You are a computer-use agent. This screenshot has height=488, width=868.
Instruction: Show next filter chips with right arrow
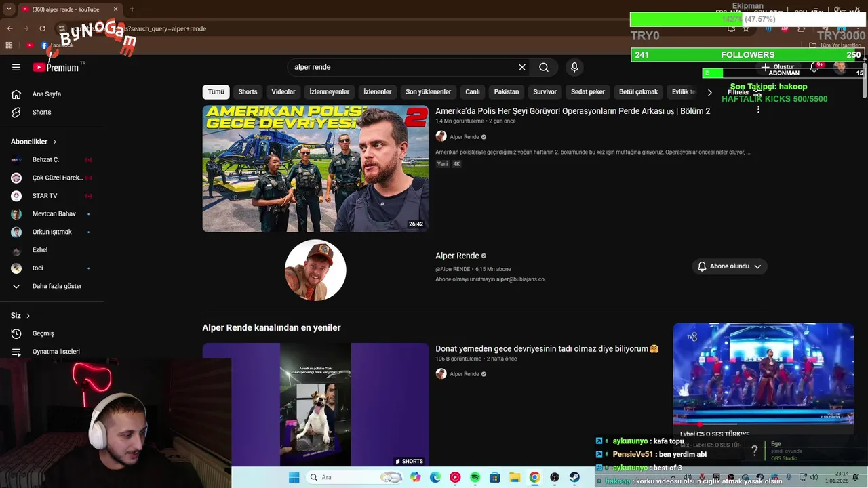[710, 92]
